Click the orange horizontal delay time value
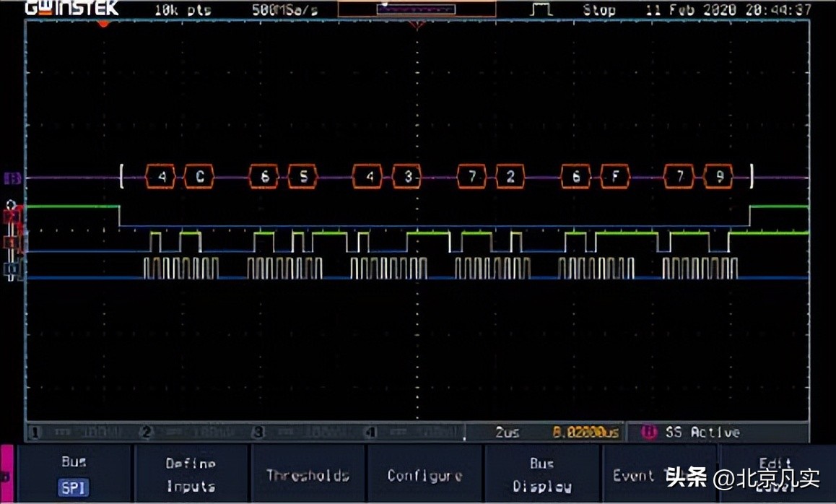The width and height of the screenshot is (836, 504). point(585,433)
